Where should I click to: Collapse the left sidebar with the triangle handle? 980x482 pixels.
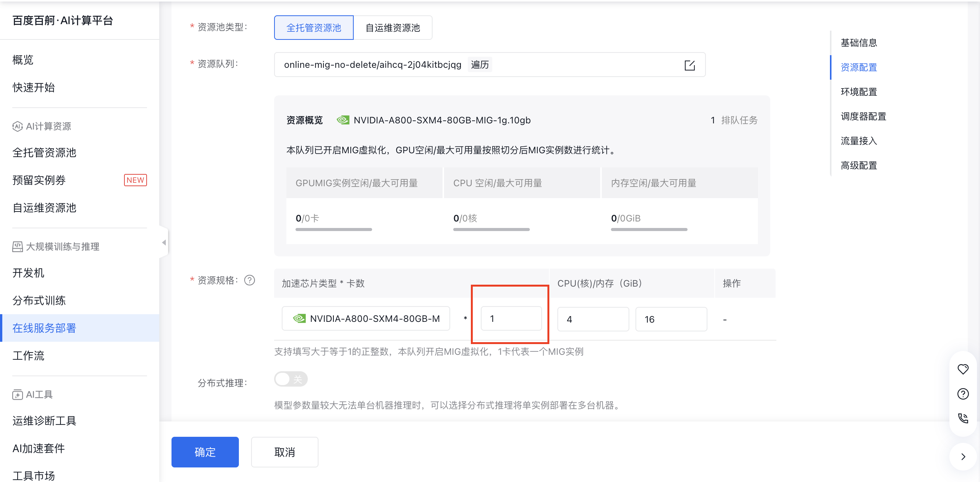pos(164,243)
